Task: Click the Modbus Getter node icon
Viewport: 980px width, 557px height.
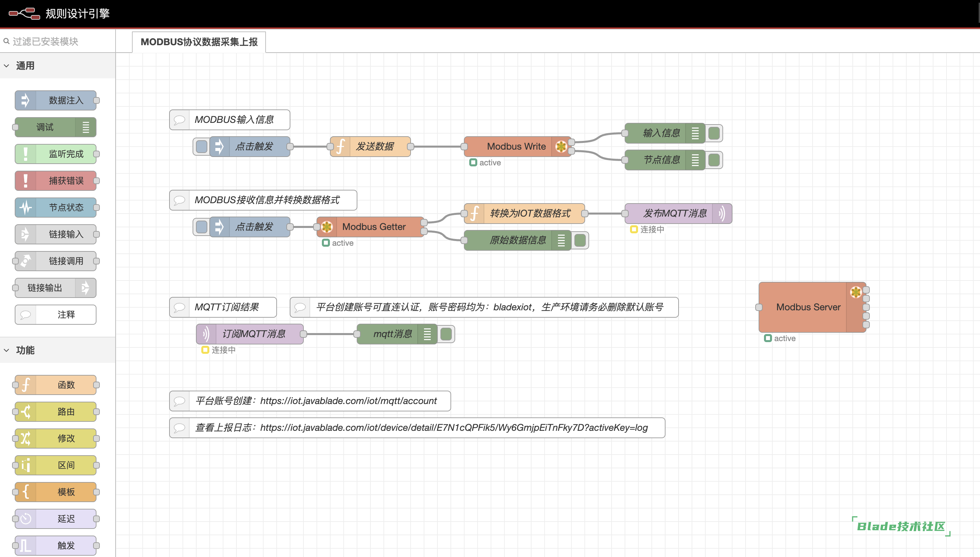Action: [x=327, y=227]
